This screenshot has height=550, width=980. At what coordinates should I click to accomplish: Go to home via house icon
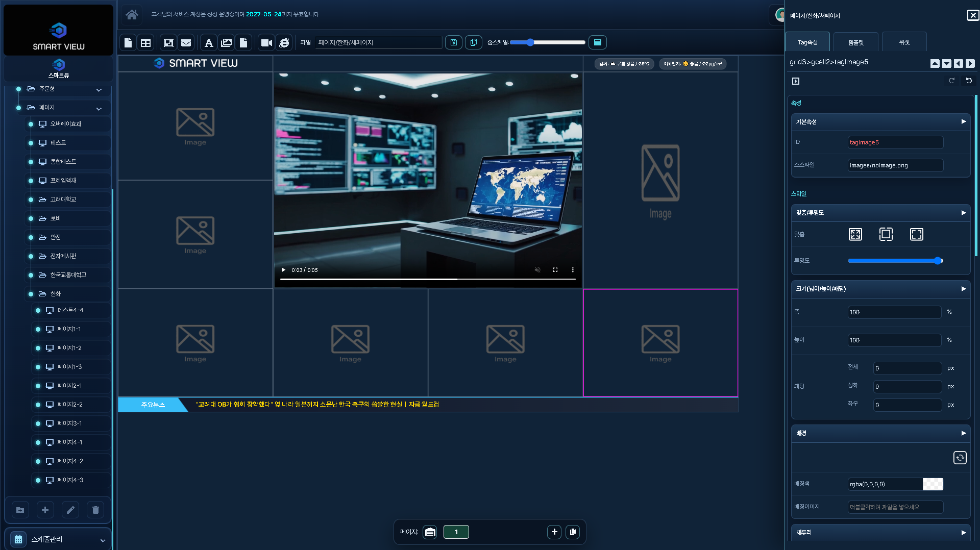[x=132, y=14]
